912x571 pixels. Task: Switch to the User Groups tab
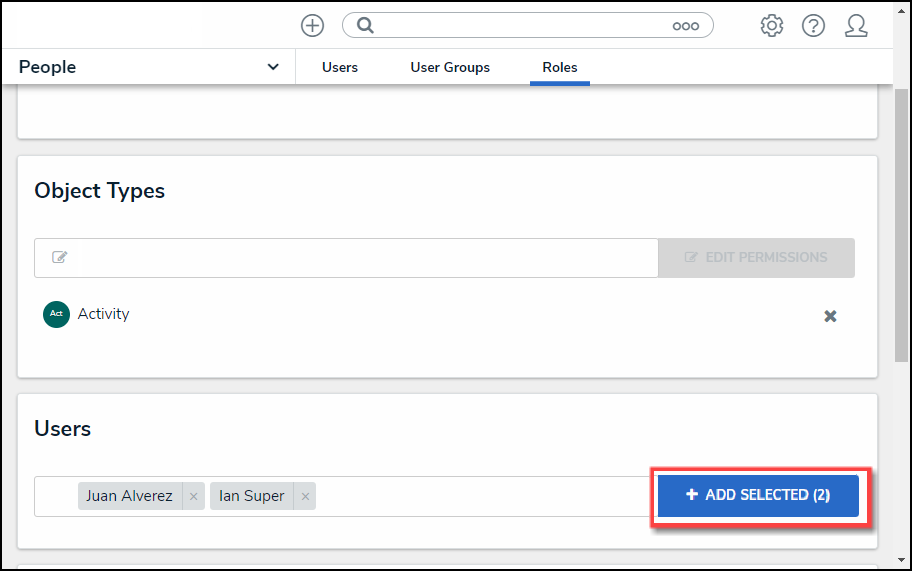pos(450,67)
